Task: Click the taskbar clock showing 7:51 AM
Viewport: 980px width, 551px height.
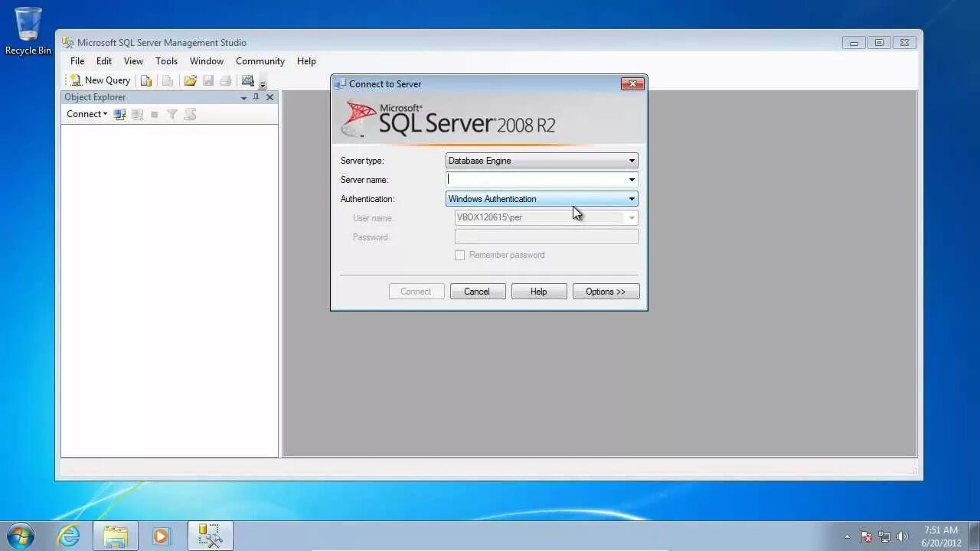Action: 941,536
